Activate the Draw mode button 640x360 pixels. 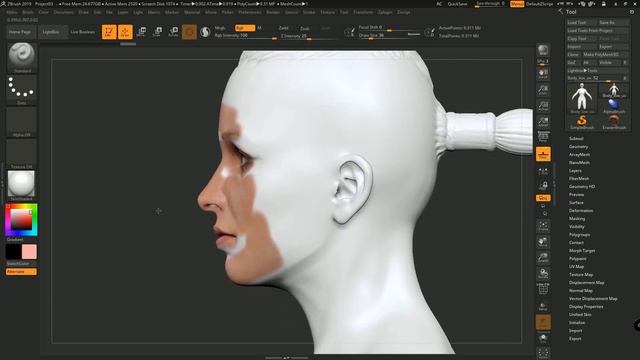125,32
